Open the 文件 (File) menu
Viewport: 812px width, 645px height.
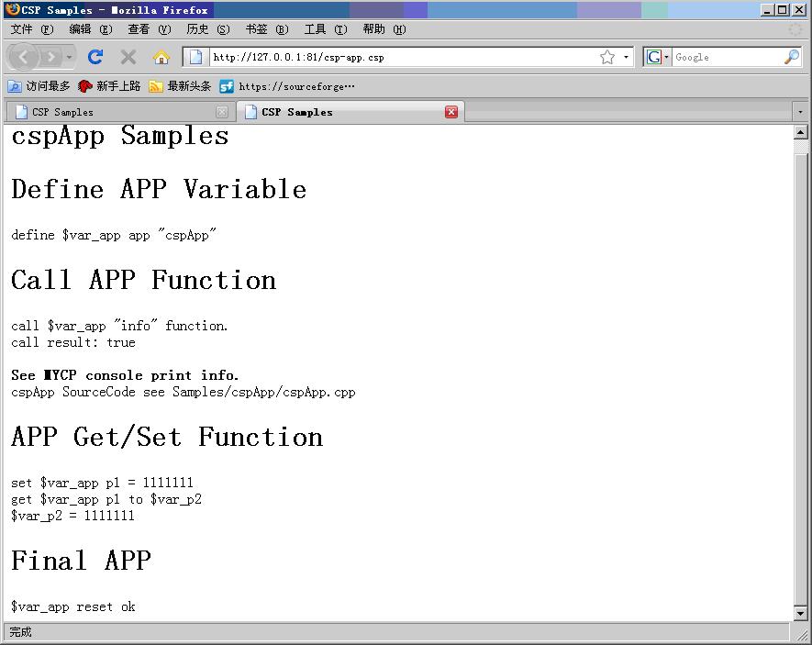31,29
